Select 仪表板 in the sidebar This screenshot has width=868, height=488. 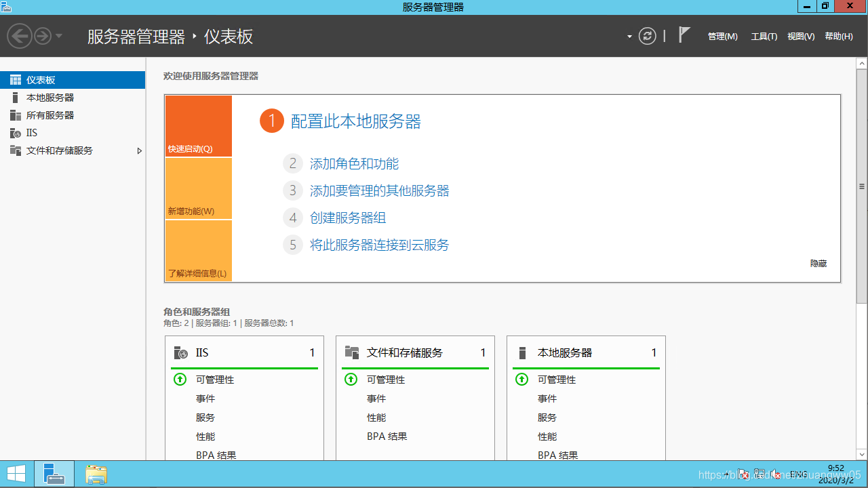point(73,80)
